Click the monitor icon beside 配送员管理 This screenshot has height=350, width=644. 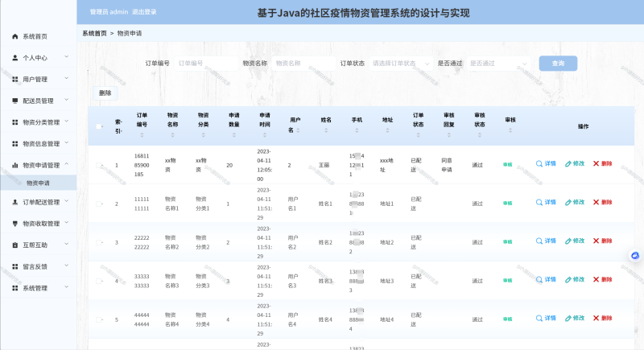click(x=15, y=101)
